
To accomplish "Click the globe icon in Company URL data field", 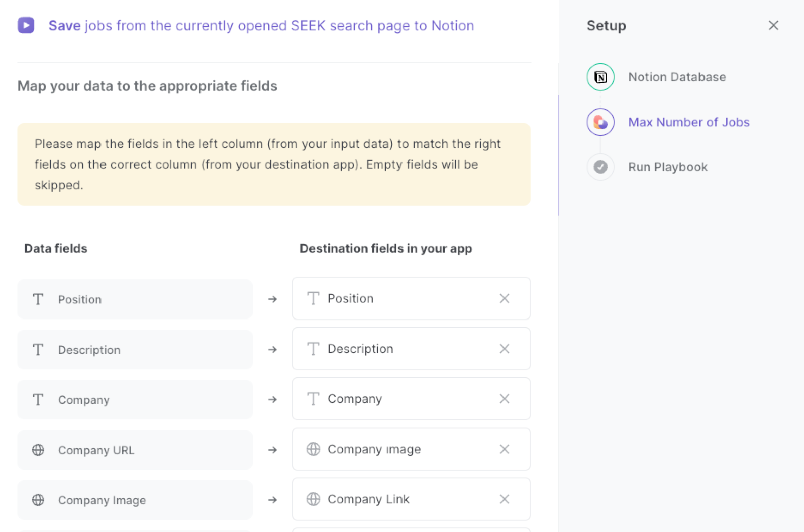I will pyautogui.click(x=38, y=450).
